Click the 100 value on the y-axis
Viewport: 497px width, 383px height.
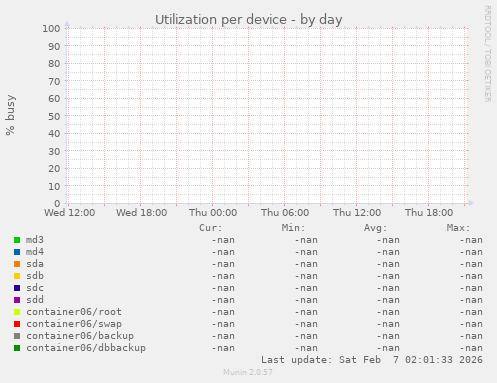tap(51, 29)
